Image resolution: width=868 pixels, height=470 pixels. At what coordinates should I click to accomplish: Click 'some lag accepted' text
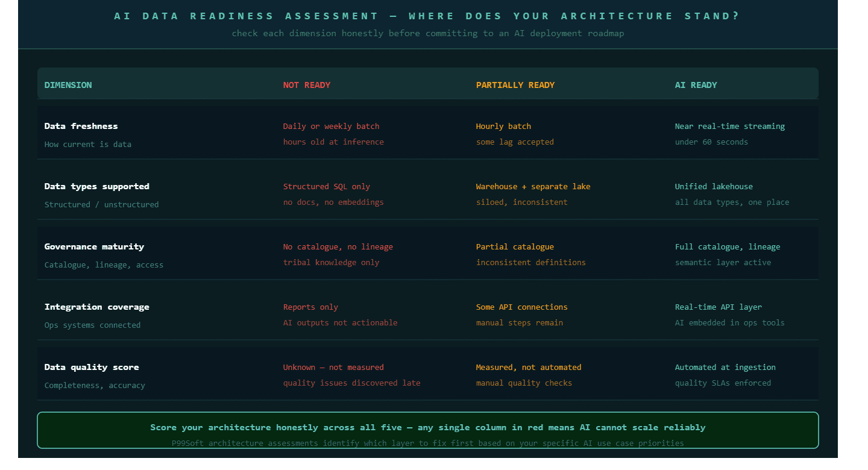tap(515, 142)
